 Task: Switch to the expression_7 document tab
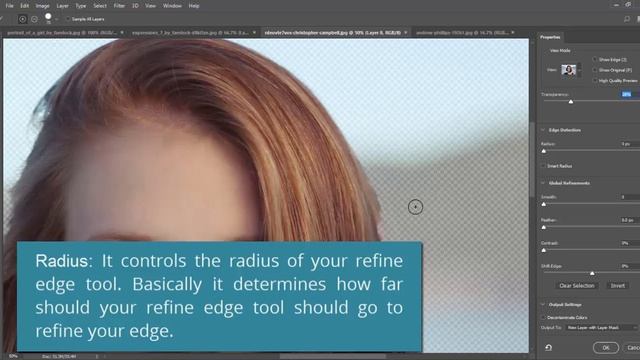(190, 33)
